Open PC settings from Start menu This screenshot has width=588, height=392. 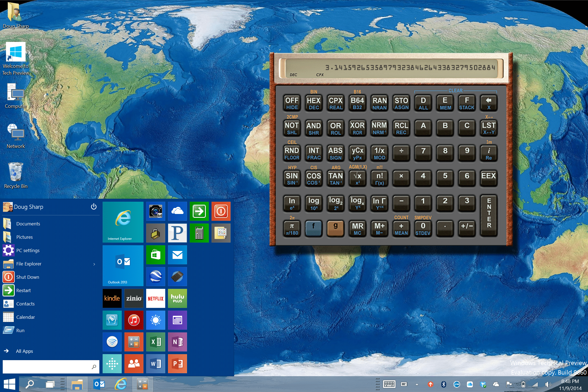click(51, 250)
